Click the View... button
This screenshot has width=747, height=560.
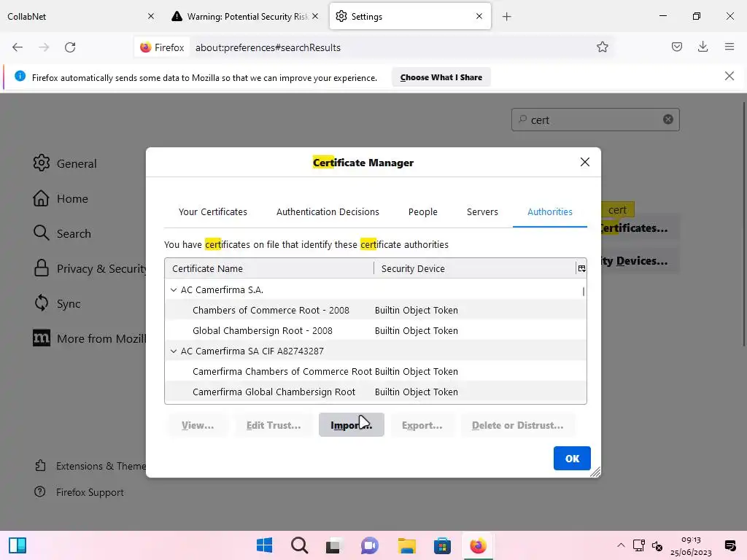(x=198, y=425)
